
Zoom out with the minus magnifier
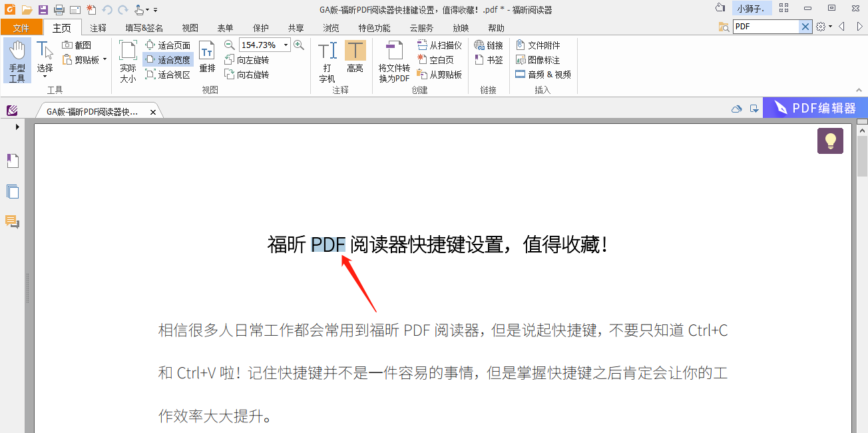pyautogui.click(x=229, y=45)
